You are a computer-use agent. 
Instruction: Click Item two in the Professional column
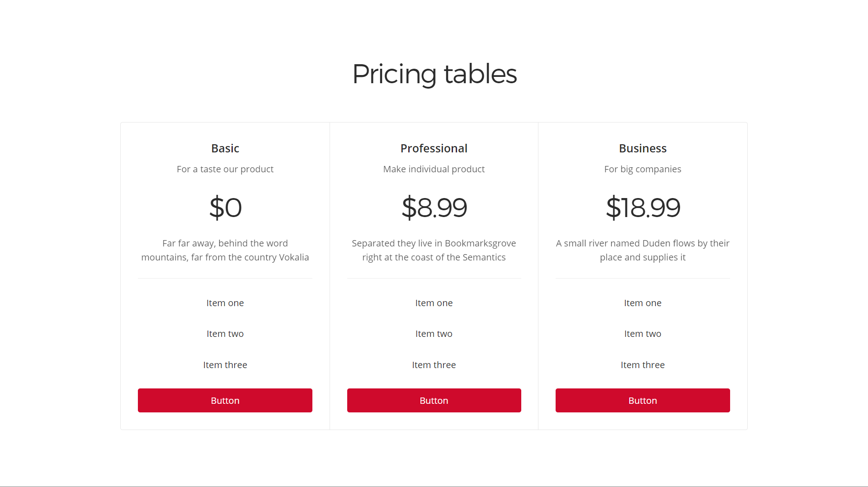click(434, 334)
